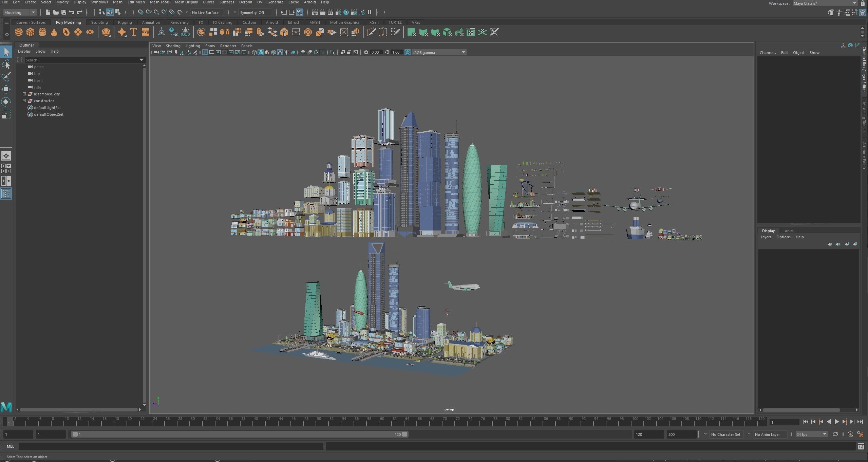Create a polygon torus from the shelf
This screenshot has height=462, width=868.
point(66,32)
